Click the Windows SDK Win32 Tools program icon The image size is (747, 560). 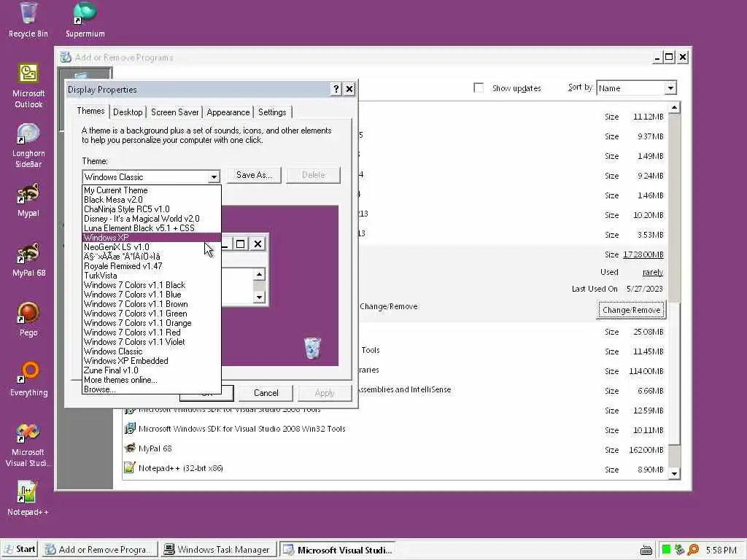click(x=130, y=428)
